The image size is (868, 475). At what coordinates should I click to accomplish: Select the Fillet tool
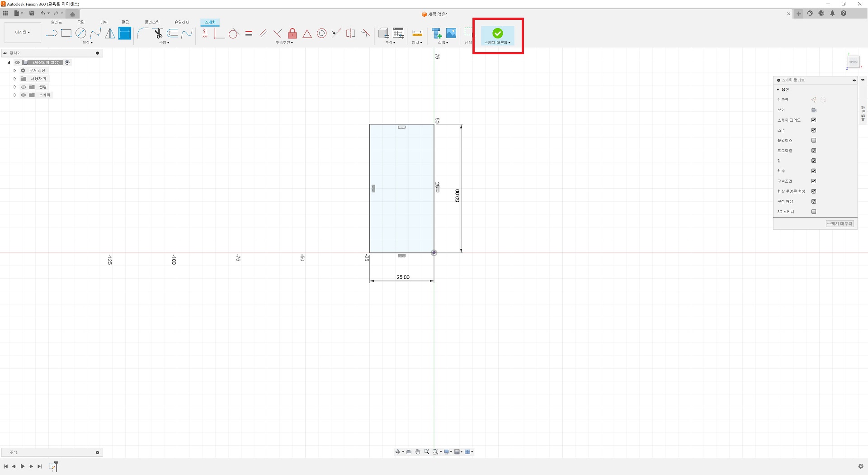143,33
